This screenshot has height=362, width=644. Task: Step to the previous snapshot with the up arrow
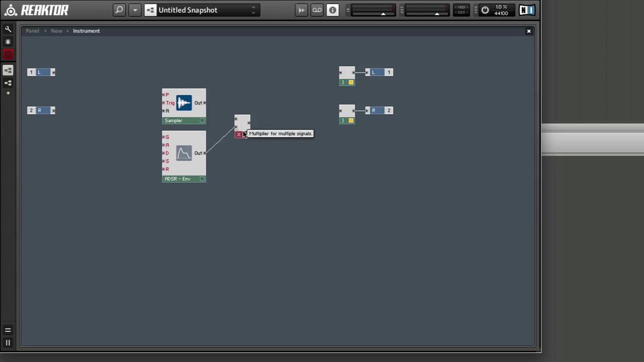coord(253,7)
